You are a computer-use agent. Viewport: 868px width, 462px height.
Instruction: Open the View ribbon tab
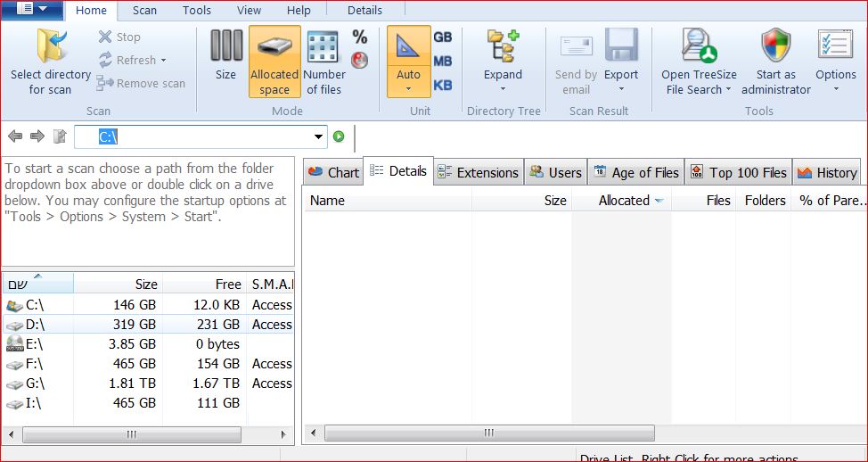[250, 11]
